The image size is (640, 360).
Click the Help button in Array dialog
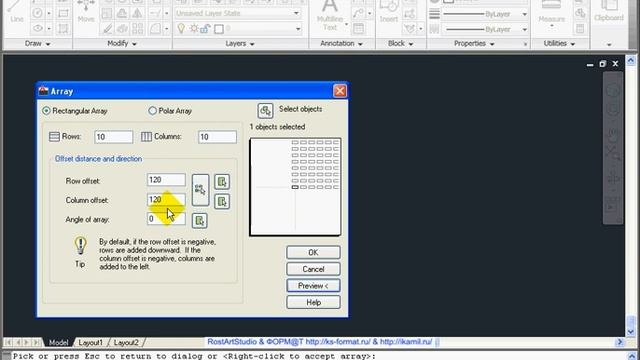tap(313, 302)
